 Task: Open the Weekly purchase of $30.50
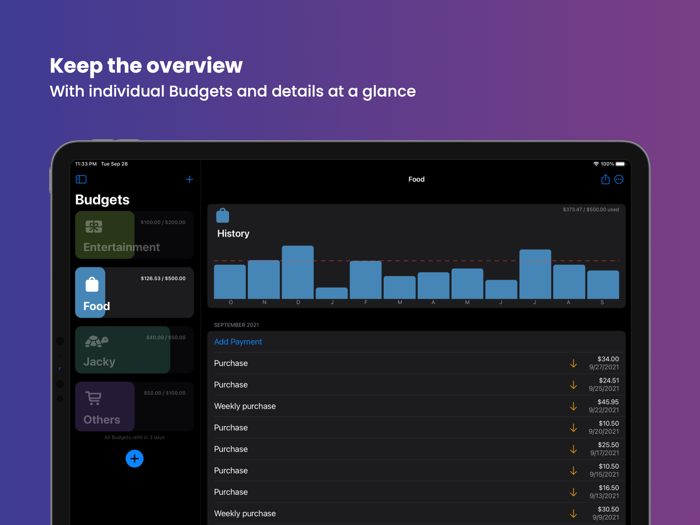417,513
